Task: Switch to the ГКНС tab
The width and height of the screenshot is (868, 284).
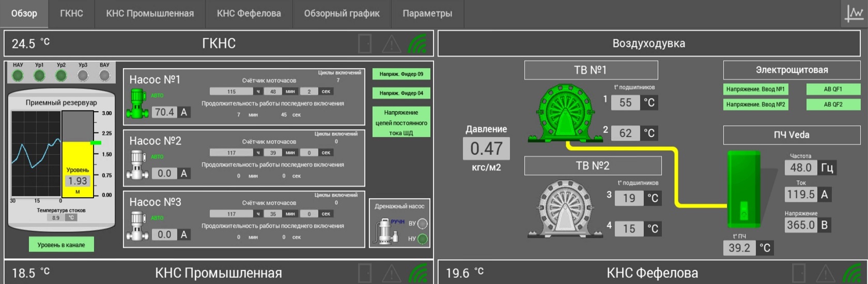Action: point(71,13)
